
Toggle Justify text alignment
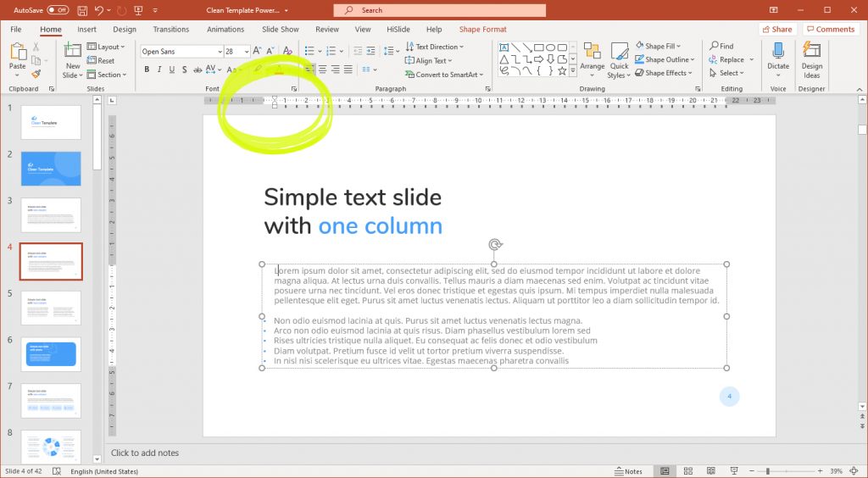(348, 69)
